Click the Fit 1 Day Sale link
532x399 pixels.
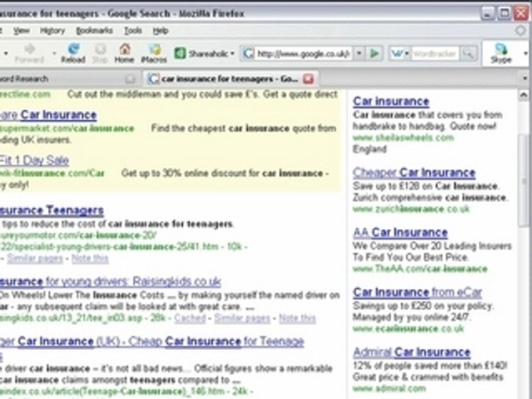click(x=34, y=160)
